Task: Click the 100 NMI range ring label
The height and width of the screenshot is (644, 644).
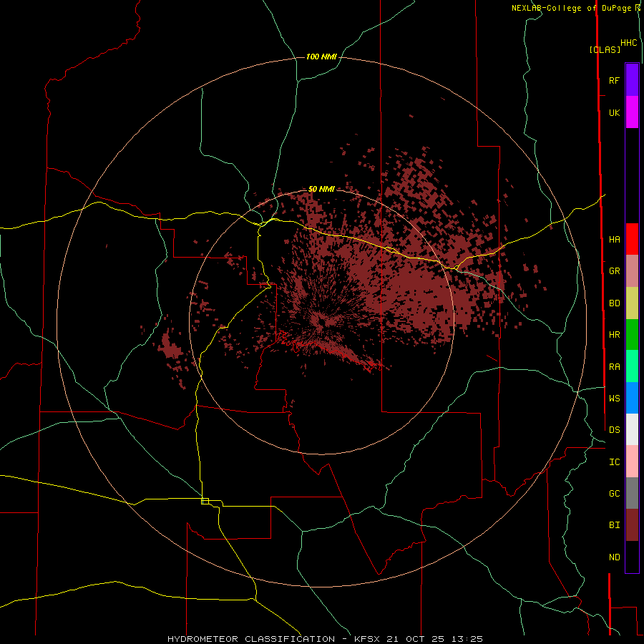Action: [x=321, y=57]
